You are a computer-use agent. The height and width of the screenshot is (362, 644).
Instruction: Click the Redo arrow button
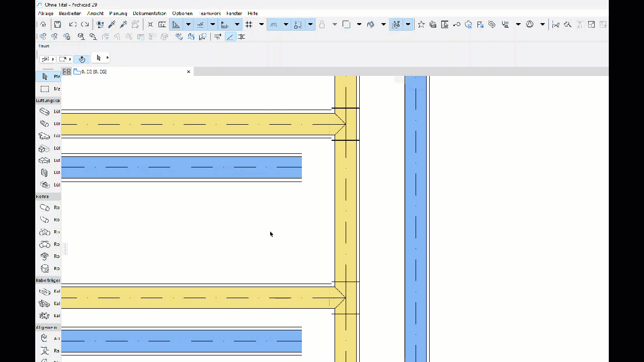pyautogui.click(x=85, y=24)
